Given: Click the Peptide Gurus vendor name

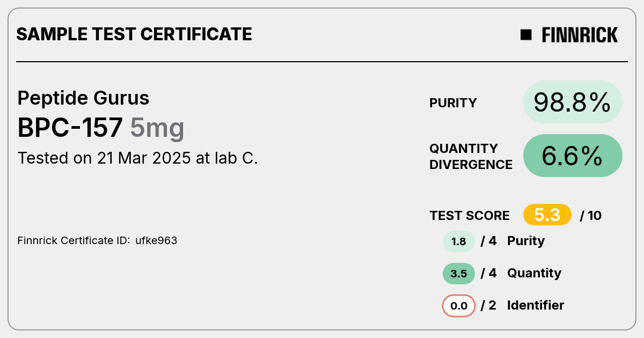Looking at the screenshot, I should coord(83,98).
